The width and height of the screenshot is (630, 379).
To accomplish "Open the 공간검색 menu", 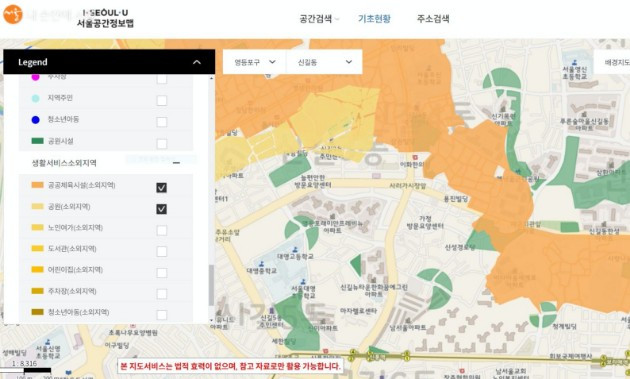I will (x=319, y=18).
